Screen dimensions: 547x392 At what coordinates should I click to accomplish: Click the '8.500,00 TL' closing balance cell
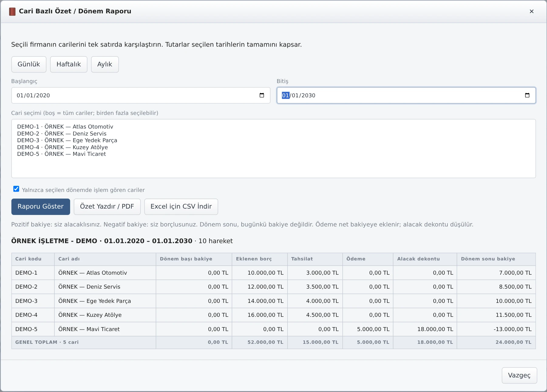click(x=496, y=287)
